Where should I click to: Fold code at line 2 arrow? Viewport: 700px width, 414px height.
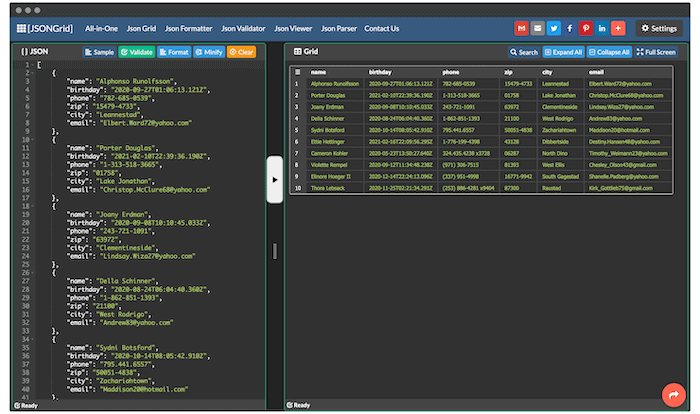pos(34,73)
